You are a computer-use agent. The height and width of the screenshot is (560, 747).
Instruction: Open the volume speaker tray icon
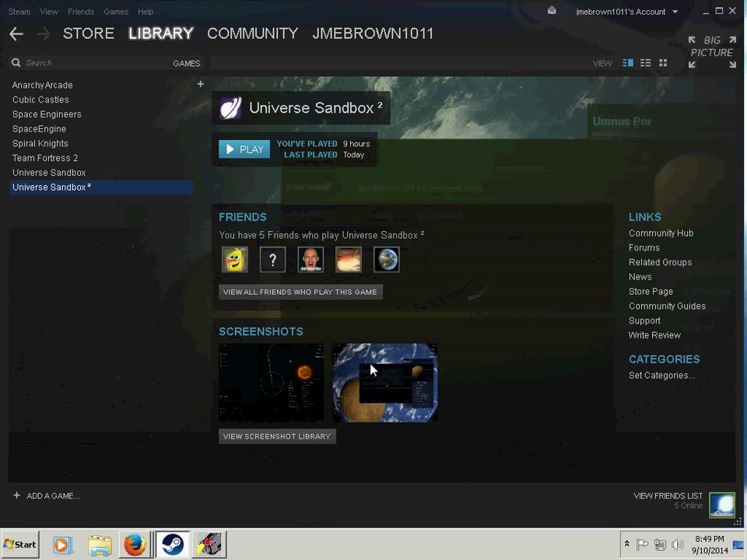[677, 544]
